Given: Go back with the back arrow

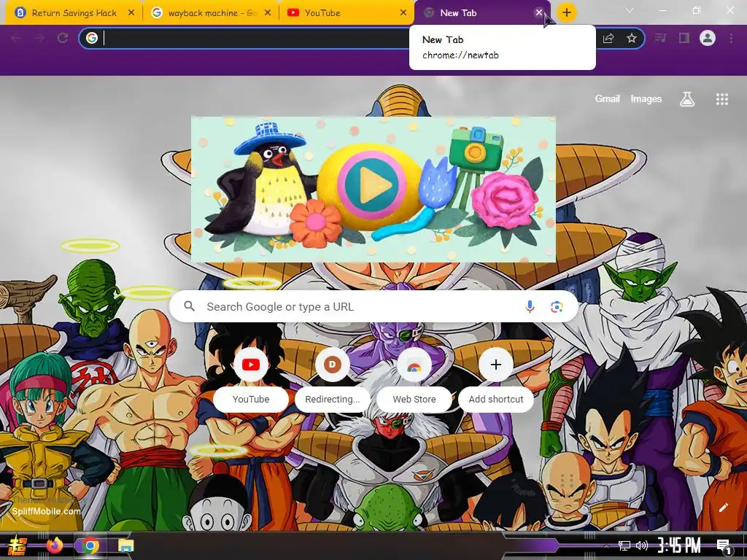Looking at the screenshot, I should (x=16, y=38).
